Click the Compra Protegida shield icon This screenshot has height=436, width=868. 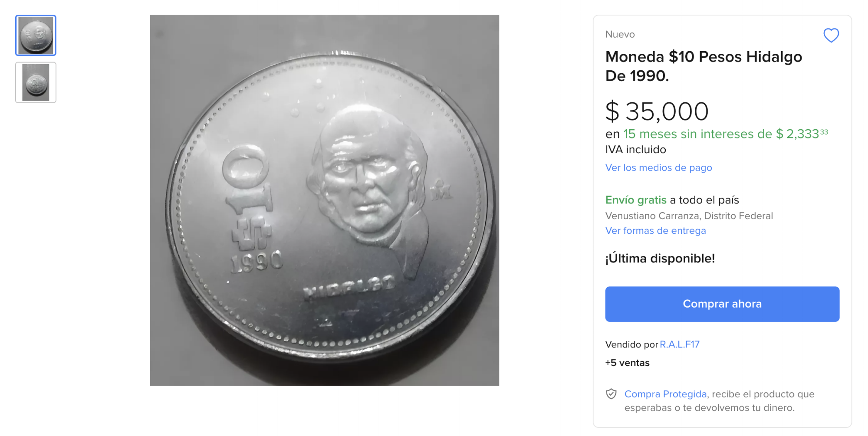[611, 394]
